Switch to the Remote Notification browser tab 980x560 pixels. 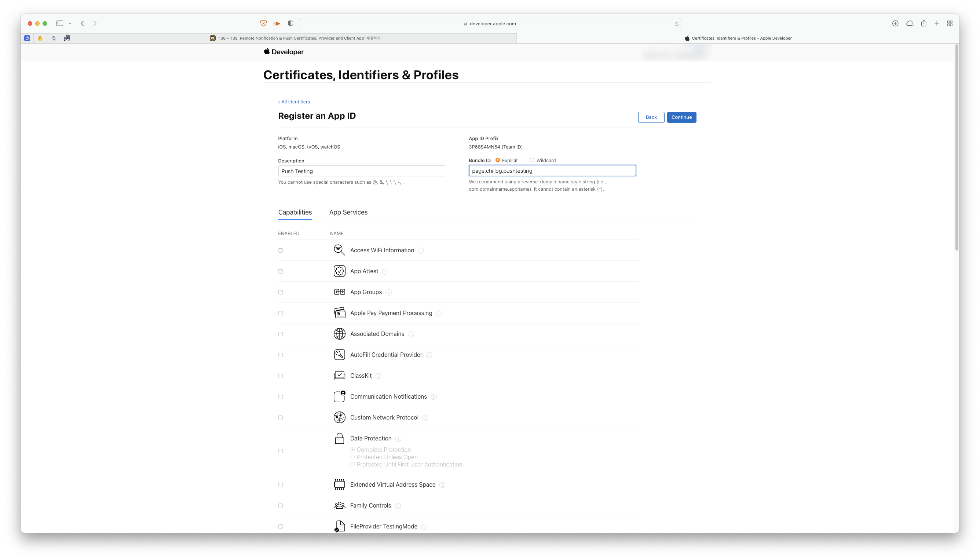click(x=295, y=38)
